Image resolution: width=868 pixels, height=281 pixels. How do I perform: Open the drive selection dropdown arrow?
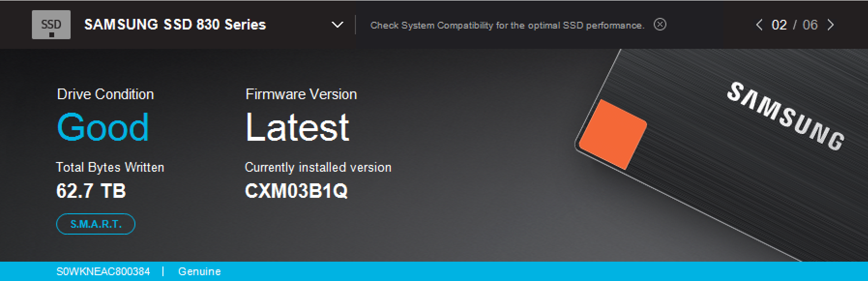click(338, 25)
